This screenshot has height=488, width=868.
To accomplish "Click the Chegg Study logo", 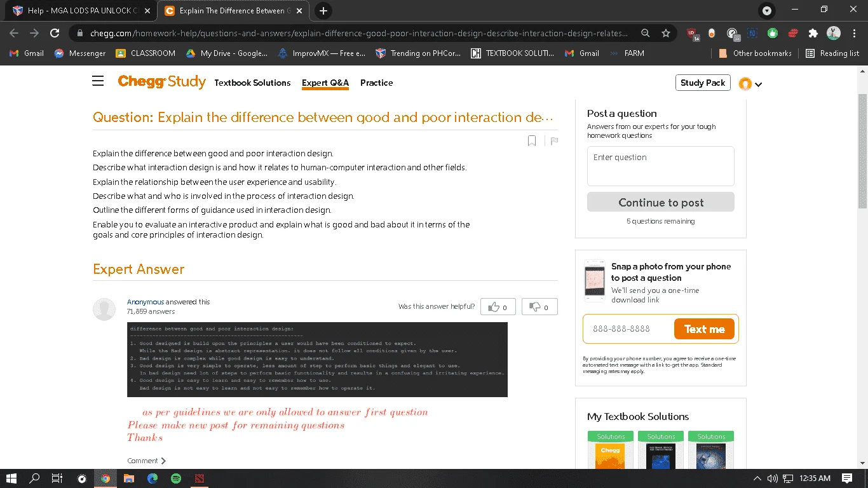I will [x=161, y=81].
